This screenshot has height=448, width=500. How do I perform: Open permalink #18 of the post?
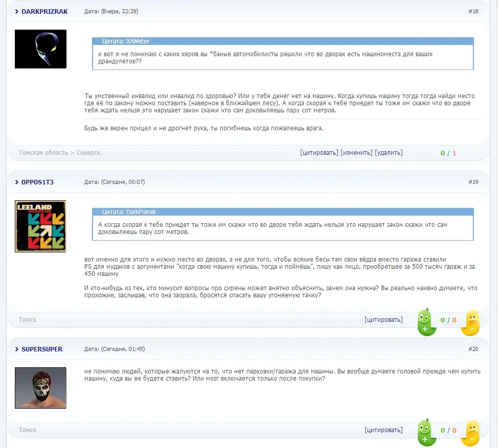[x=473, y=11]
